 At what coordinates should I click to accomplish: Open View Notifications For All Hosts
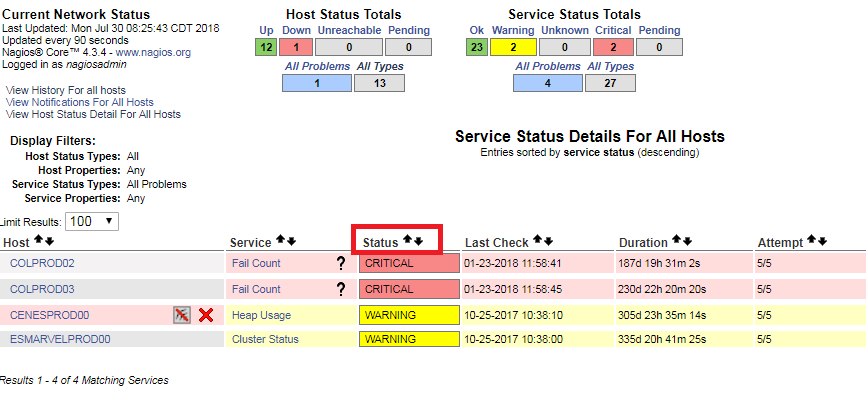tap(80, 103)
